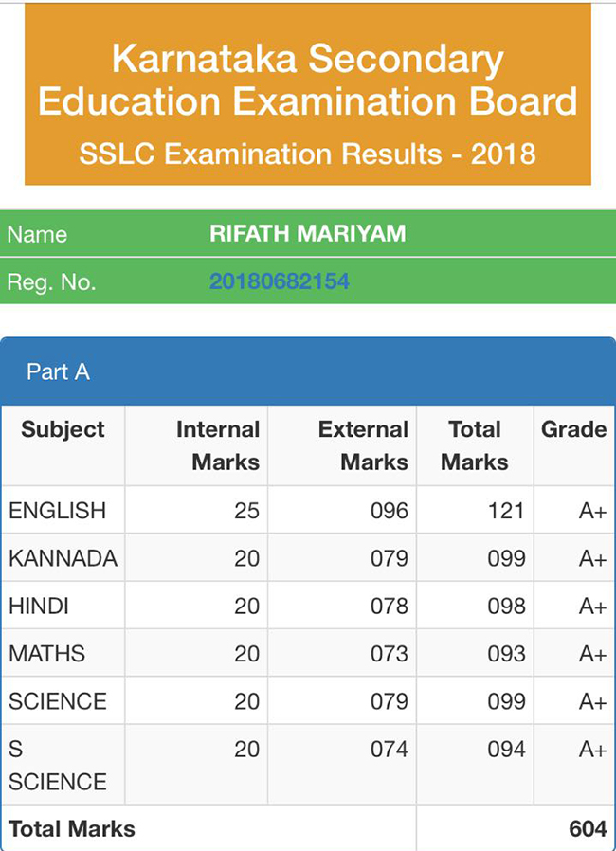This screenshot has width=616, height=851.
Task: Select the ENGLISH subject row
Action: 57,511
